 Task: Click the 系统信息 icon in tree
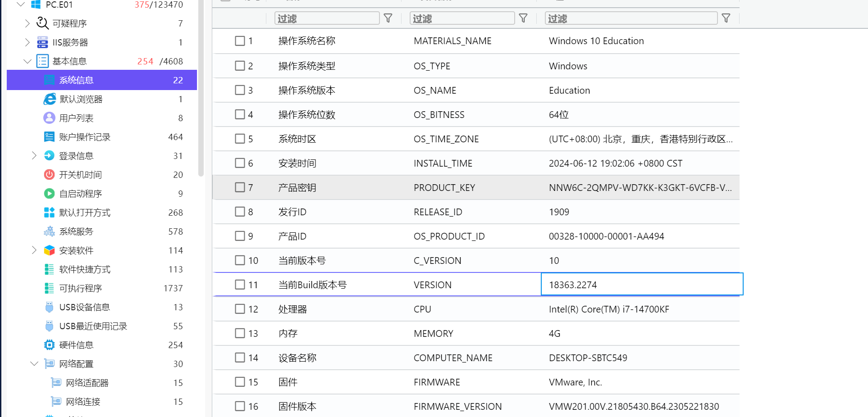click(49, 80)
